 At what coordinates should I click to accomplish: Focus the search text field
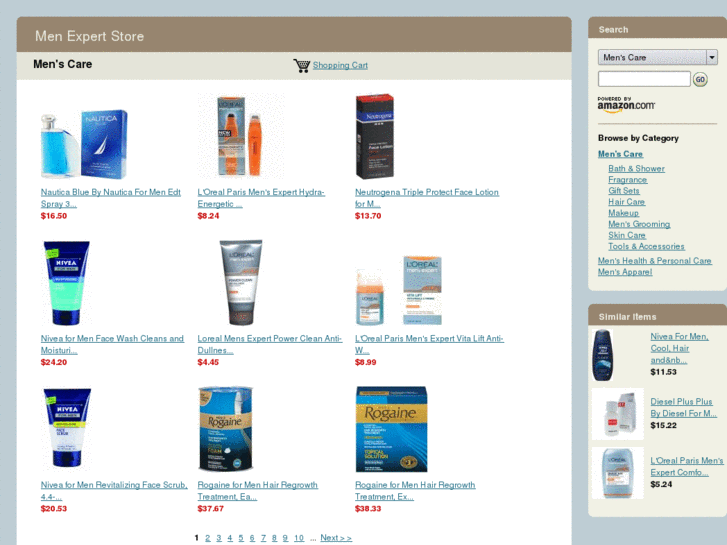644,79
